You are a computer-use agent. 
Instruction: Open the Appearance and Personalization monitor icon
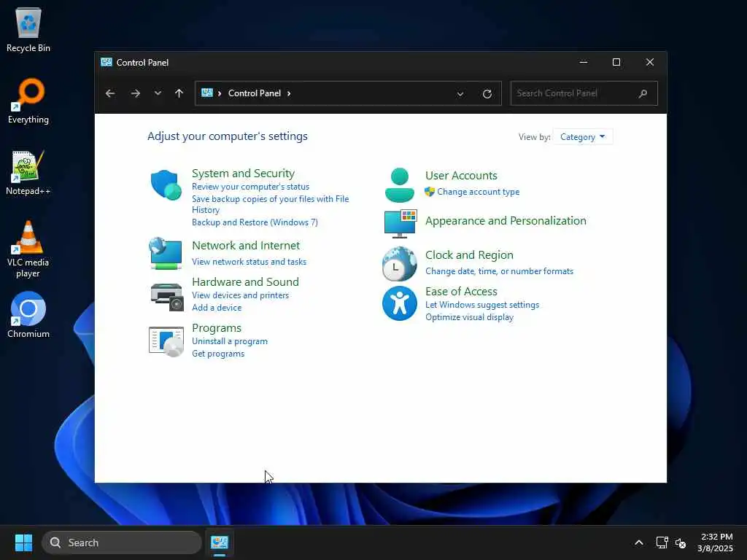(x=400, y=223)
